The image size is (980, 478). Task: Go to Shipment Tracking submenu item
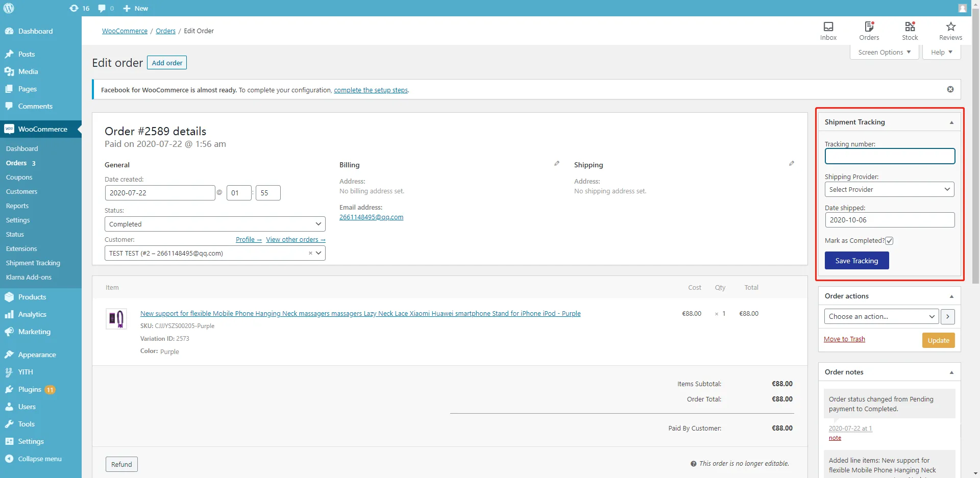(x=33, y=263)
